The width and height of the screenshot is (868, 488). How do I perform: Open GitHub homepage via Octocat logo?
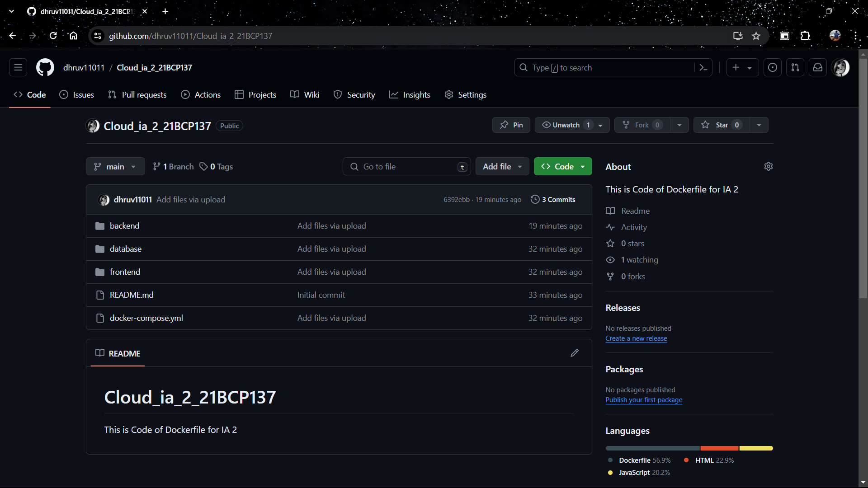[x=45, y=68]
